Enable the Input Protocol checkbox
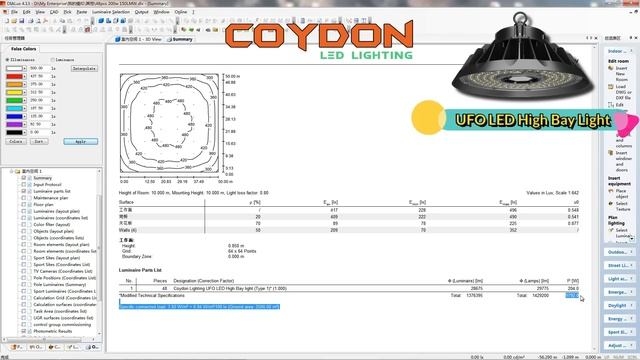 [x=24, y=184]
